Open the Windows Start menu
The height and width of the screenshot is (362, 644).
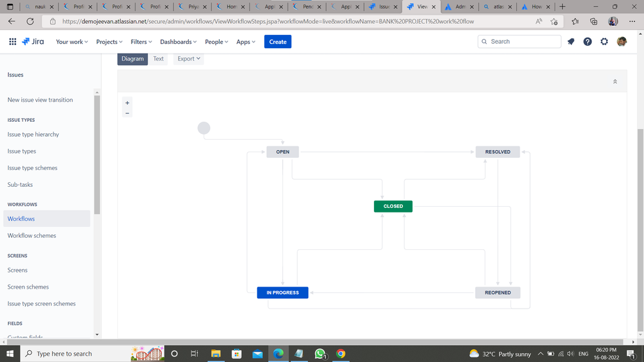[x=10, y=354]
